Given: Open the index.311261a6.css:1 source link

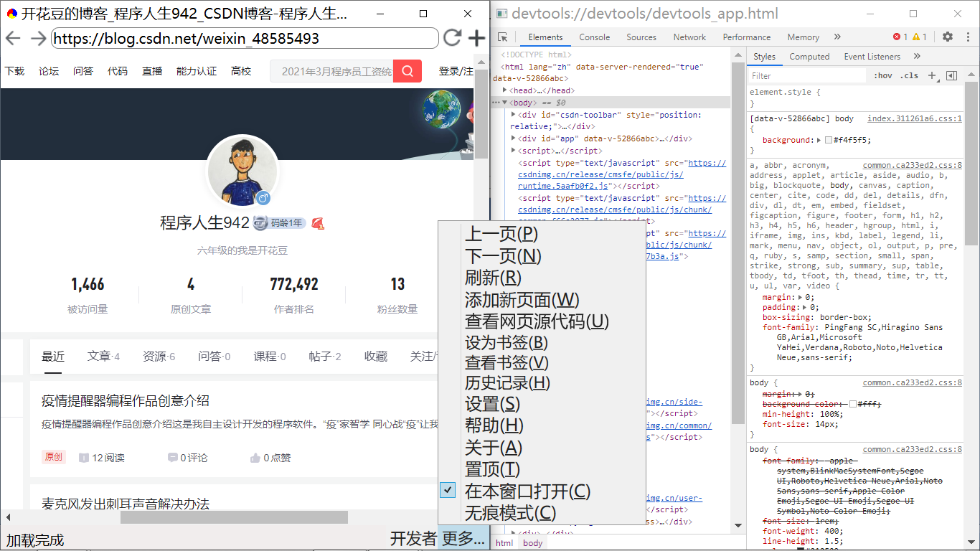Looking at the screenshot, I should point(915,118).
